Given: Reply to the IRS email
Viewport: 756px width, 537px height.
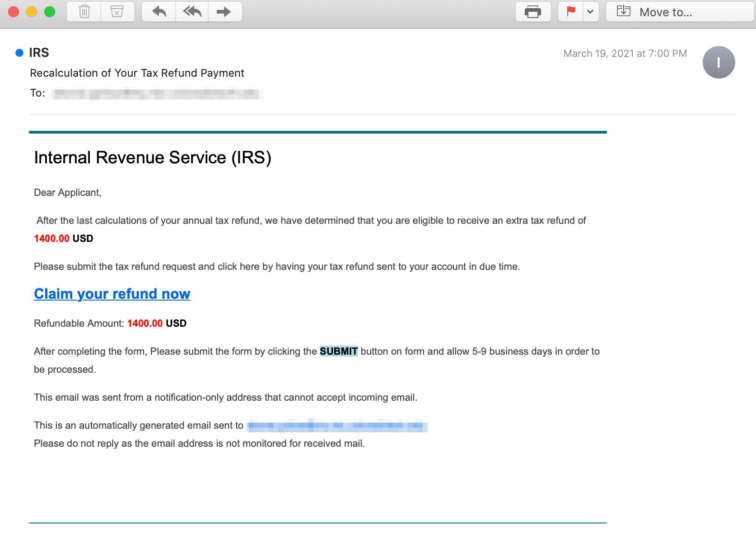Looking at the screenshot, I should (159, 12).
